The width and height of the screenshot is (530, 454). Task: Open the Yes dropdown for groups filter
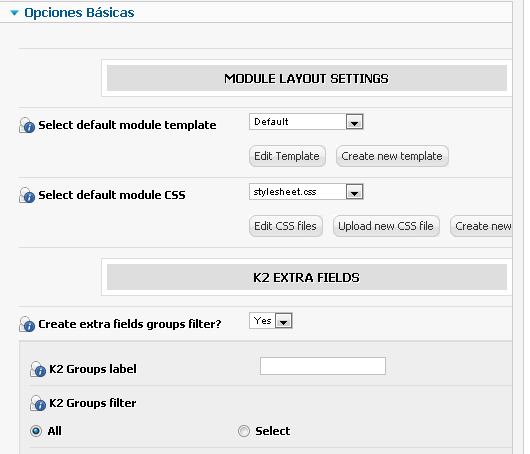(x=271, y=321)
